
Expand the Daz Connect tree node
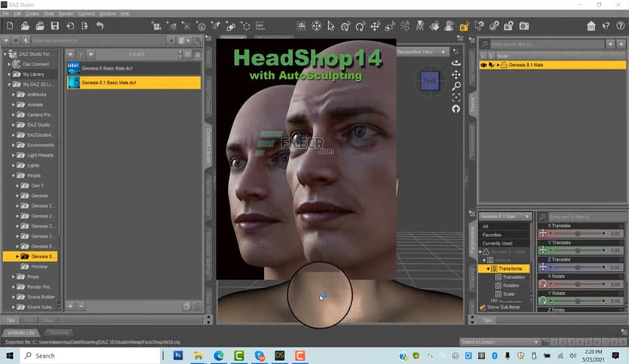coord(9,64)
